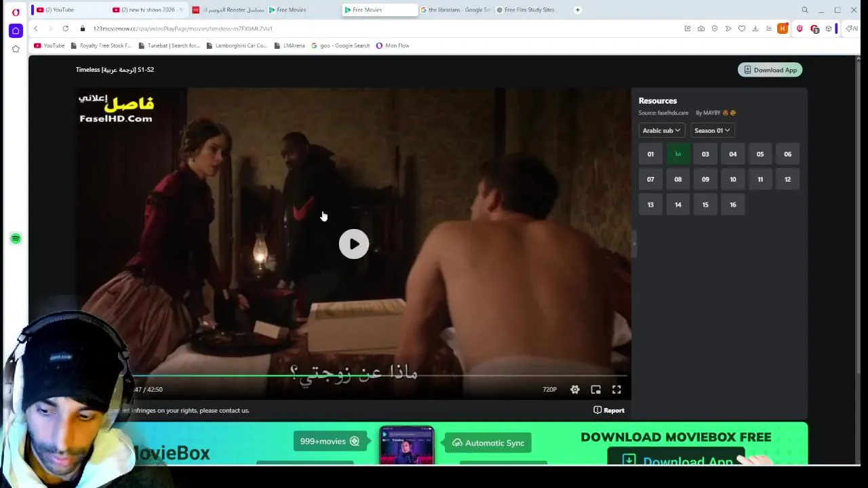Select episode 04
The height and width of the screenshot is (488, 868).
733,154
